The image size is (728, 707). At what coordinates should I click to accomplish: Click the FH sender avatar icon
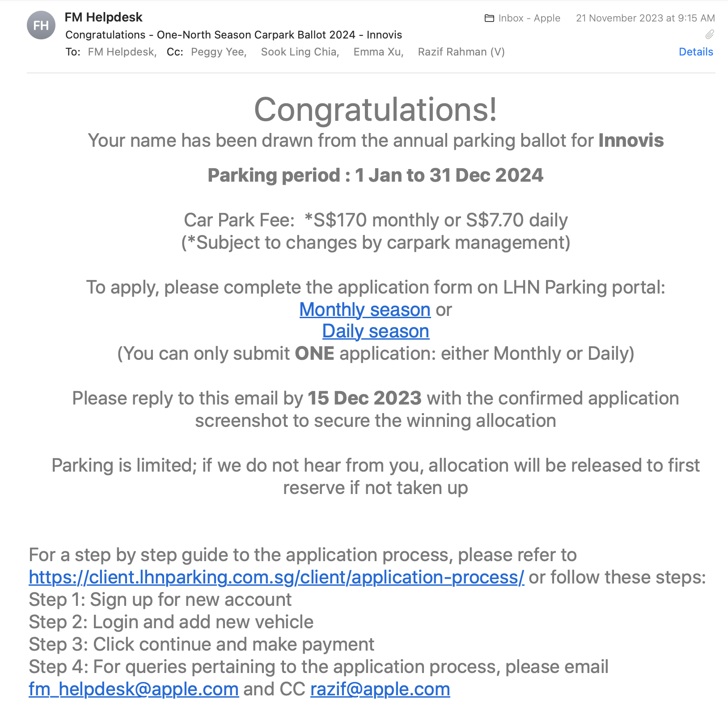click(x=41, y=25)
